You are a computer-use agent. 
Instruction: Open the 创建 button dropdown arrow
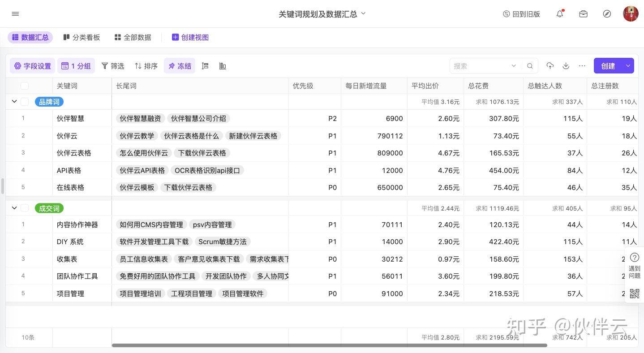tap(628, 66)
